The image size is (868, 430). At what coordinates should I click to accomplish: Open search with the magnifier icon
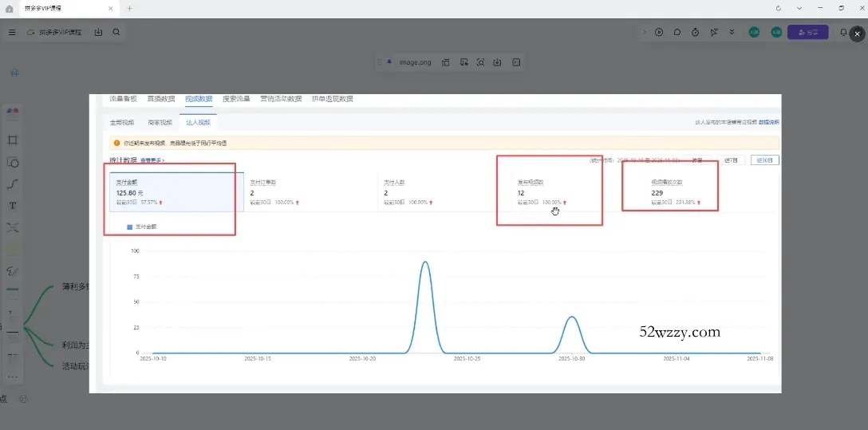coord(116,33)
